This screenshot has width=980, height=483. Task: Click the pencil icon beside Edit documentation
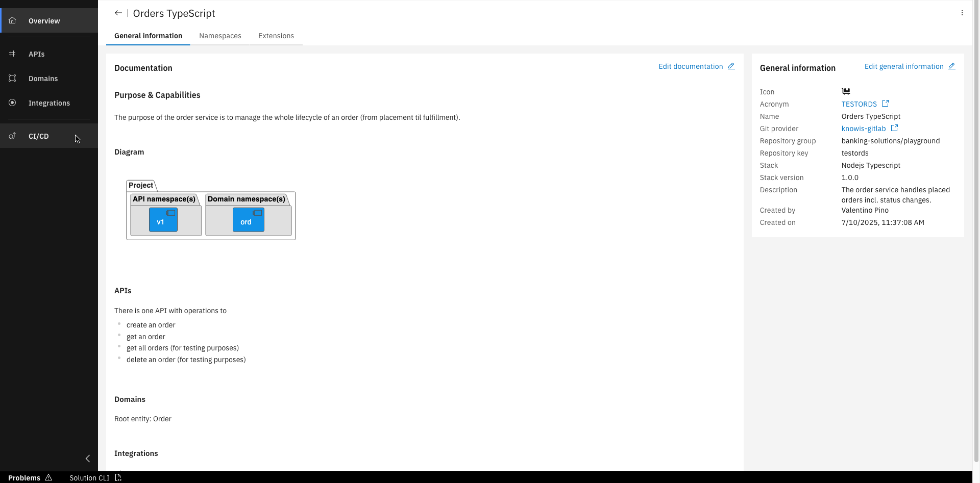click(x=731, y=66)
